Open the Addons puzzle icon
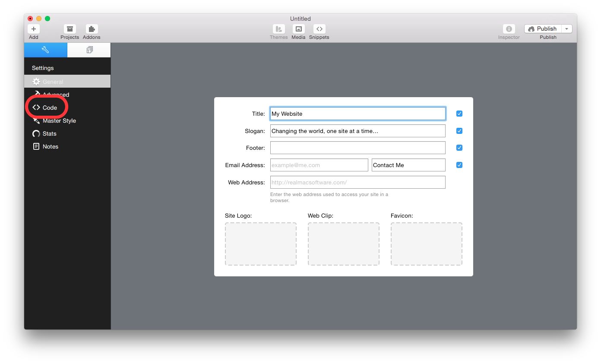This screenshot has height=364, width=601. pyautogui.click(x=92, y=29)
